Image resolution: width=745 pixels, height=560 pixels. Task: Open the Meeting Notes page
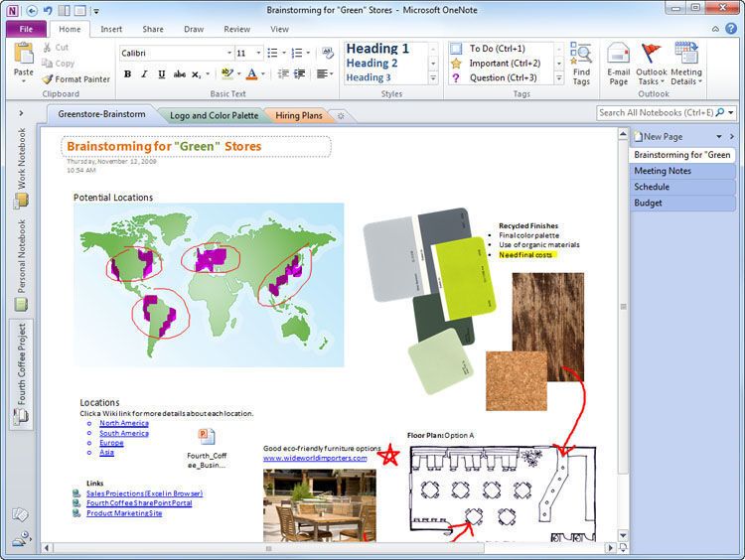[682, 171]
